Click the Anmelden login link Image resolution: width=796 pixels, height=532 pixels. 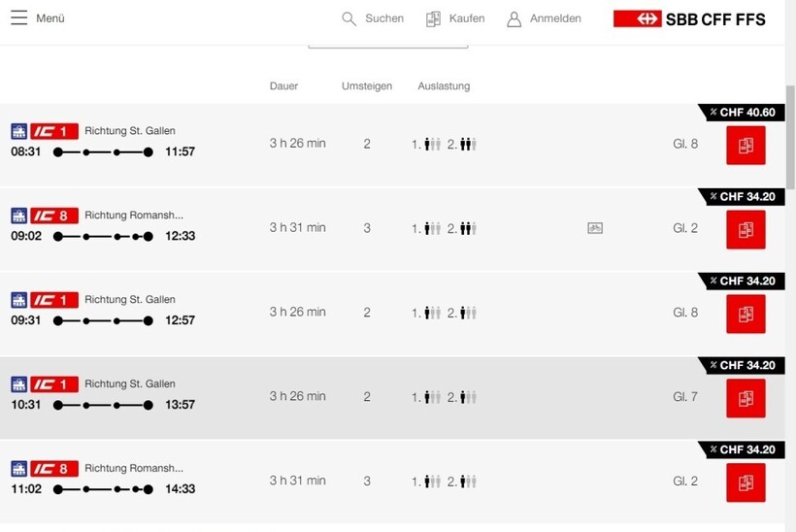click(x=555, y=18)
